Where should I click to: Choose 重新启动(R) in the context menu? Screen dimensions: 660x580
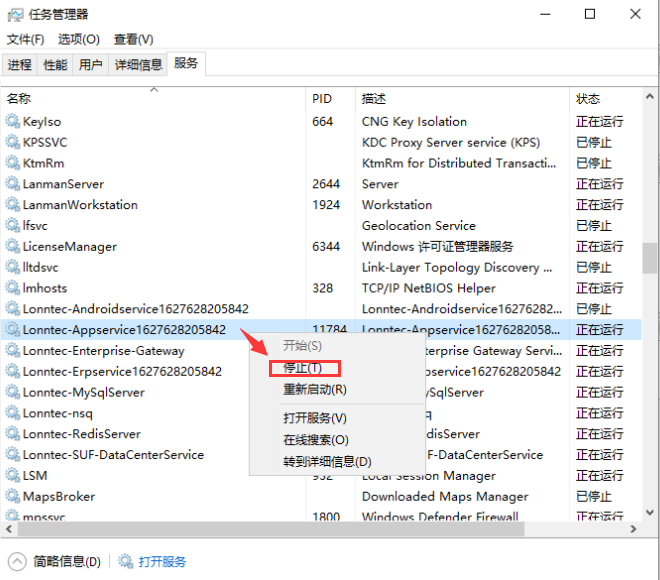pos(315,389)
